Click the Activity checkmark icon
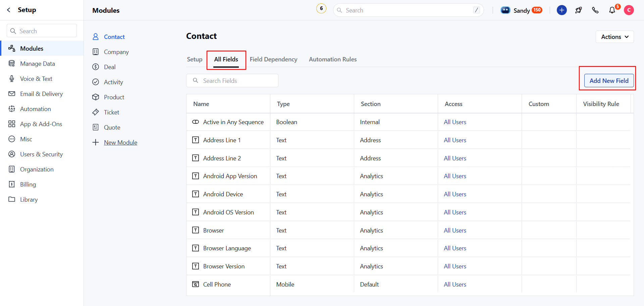The height and width of the screenshot is (306, 644). 96,82
